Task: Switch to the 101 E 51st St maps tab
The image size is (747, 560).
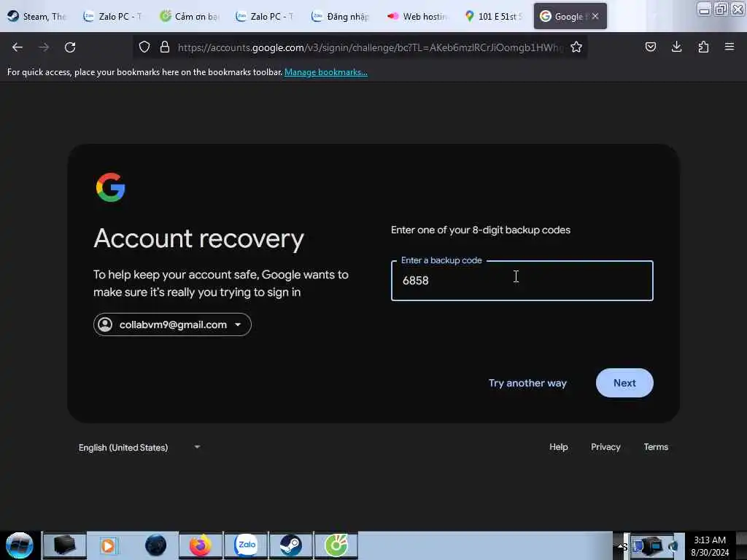Action: (x=492, y=16)
